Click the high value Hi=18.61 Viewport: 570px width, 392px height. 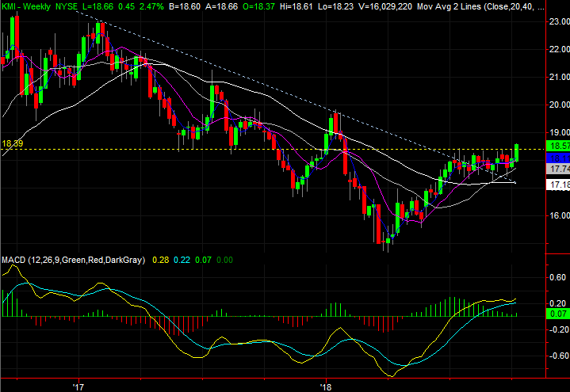(296, 6)
